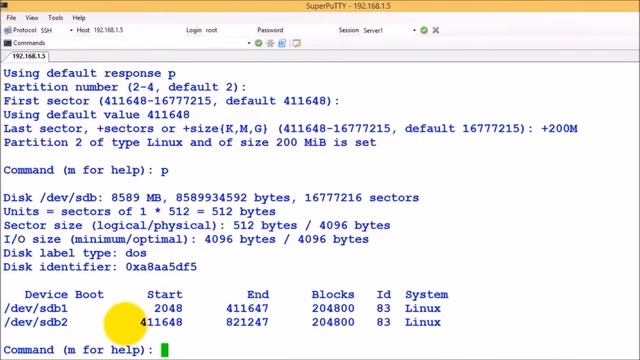Open the Help menu

[x=79, y=18]
